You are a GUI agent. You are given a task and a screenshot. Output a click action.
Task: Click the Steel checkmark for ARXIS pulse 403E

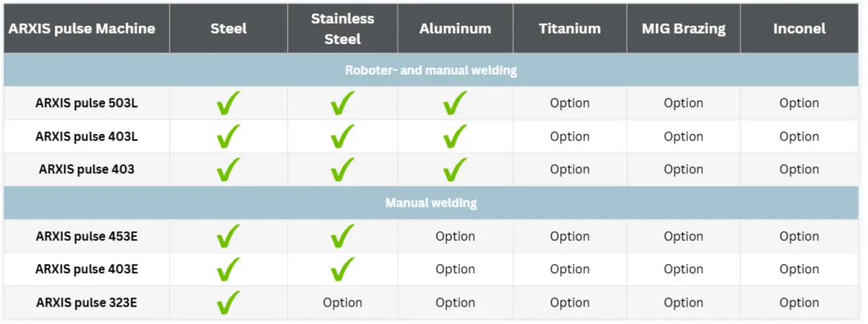coord(228,269)
